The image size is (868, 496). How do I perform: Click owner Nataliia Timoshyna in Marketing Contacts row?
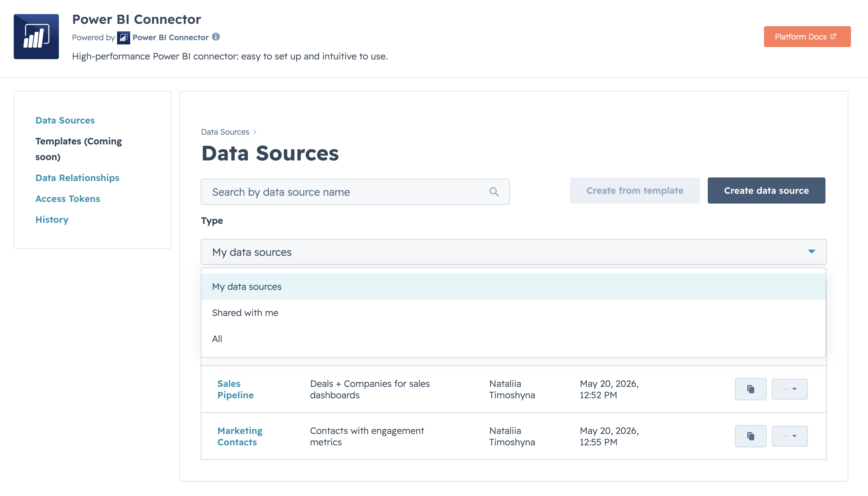(x=512, y=436)
